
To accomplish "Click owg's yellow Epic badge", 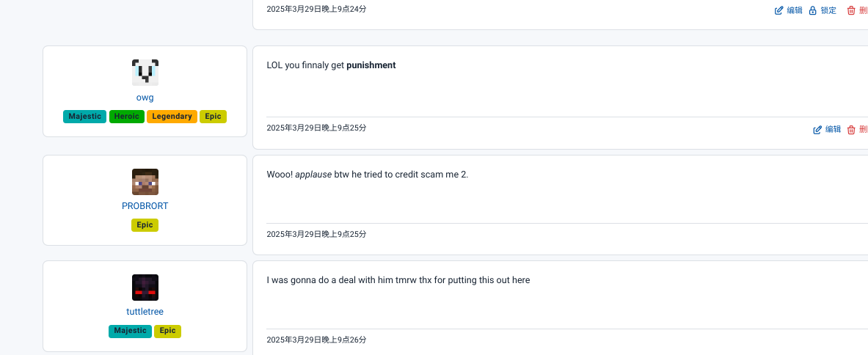I will [213, 117].
